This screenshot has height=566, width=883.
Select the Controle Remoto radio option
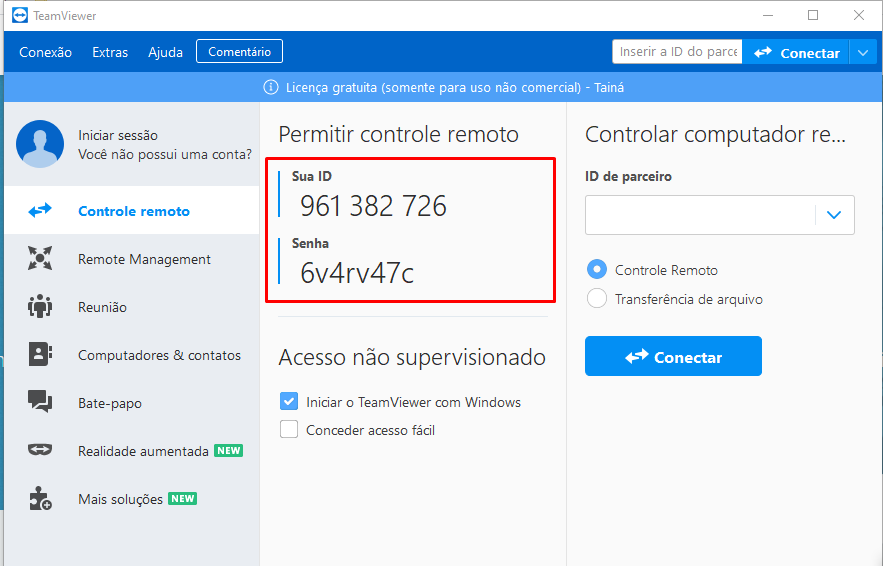(x=597, y=270)
